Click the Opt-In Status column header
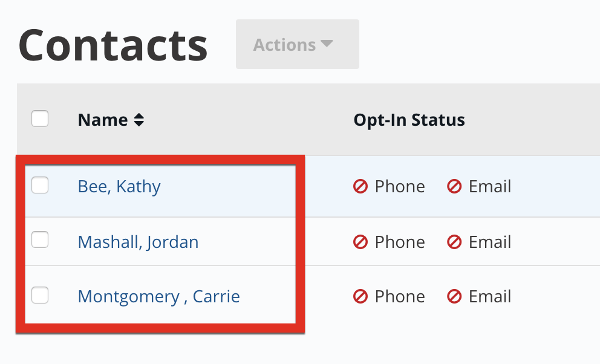 tap(409, 120)
